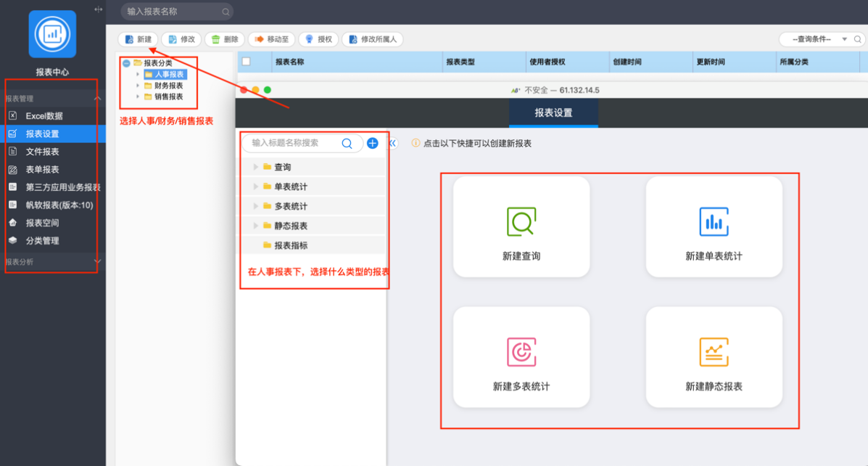Open 报表空间 from the sidebar

(x=42, y=223)
